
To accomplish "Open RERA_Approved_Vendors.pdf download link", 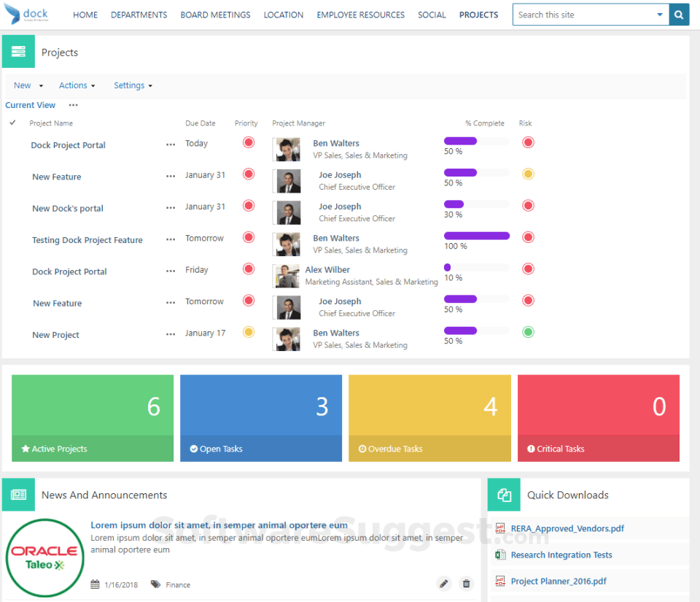I will [567, 528].
